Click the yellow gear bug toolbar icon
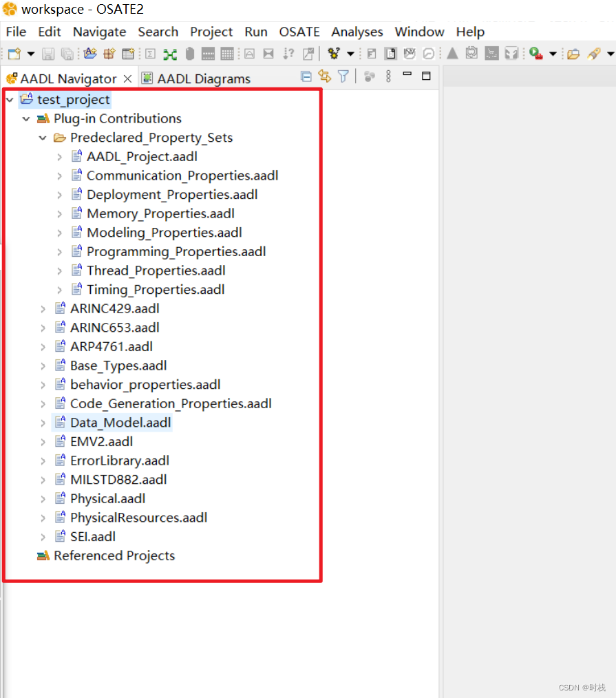This screenshot has height=698, width=616. [x=333, y=54]
